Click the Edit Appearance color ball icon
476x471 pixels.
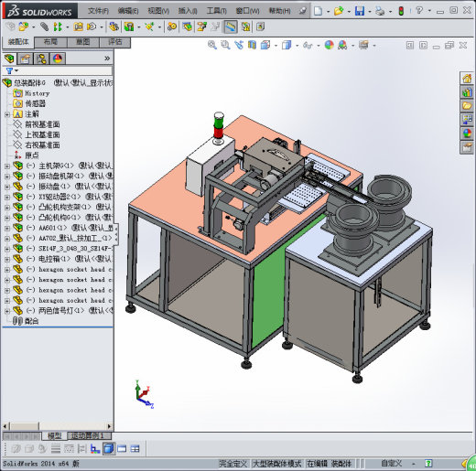coord(330,45)
